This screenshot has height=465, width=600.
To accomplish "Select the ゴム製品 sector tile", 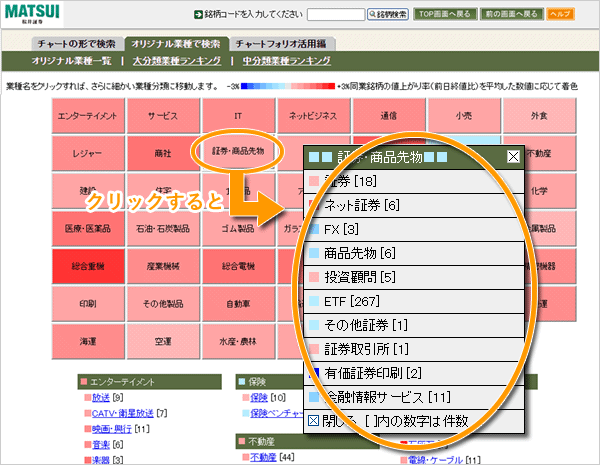I will pyautogui.click(x=238, y=228).
